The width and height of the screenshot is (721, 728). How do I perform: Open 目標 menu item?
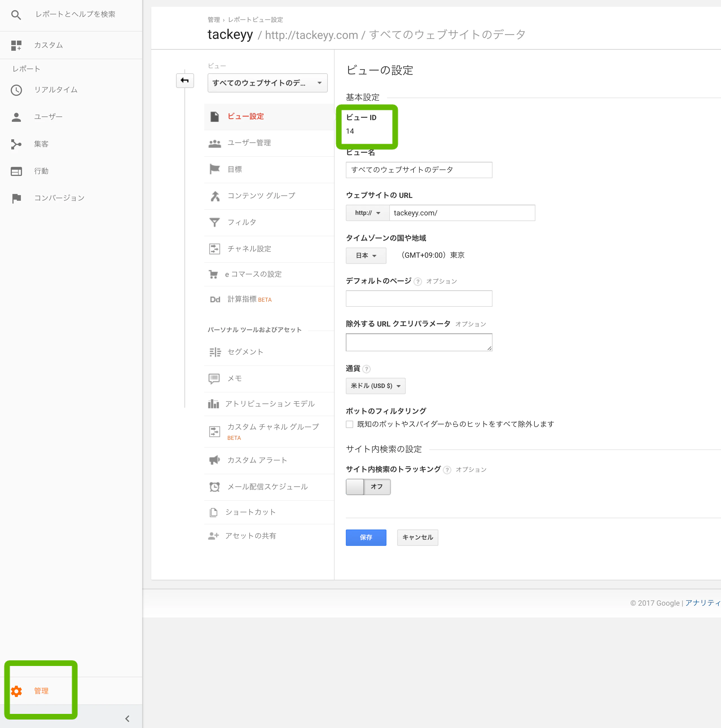point(269,169)
